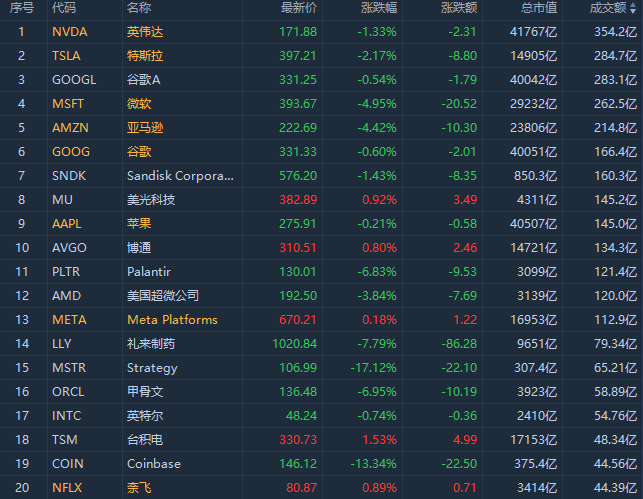Screen dimensions: 643x499
Task: Click the 名称 column header
Action: click(139, 8)
